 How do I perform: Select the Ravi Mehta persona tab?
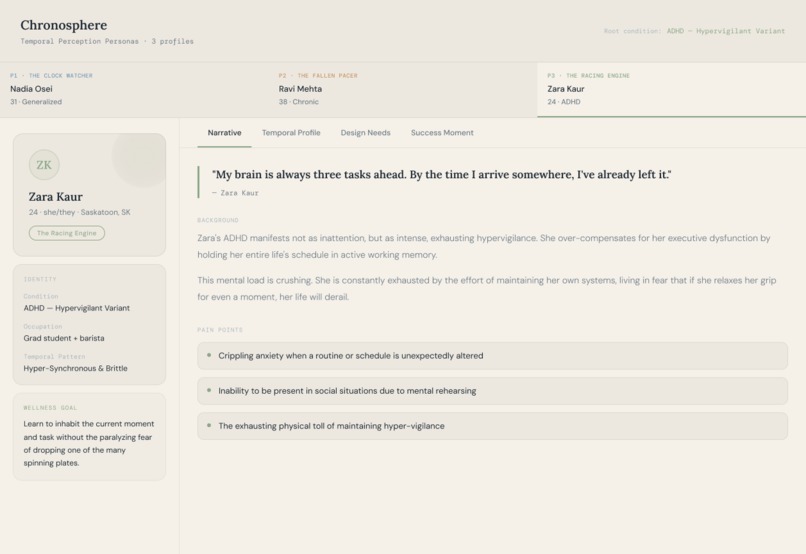402,90
